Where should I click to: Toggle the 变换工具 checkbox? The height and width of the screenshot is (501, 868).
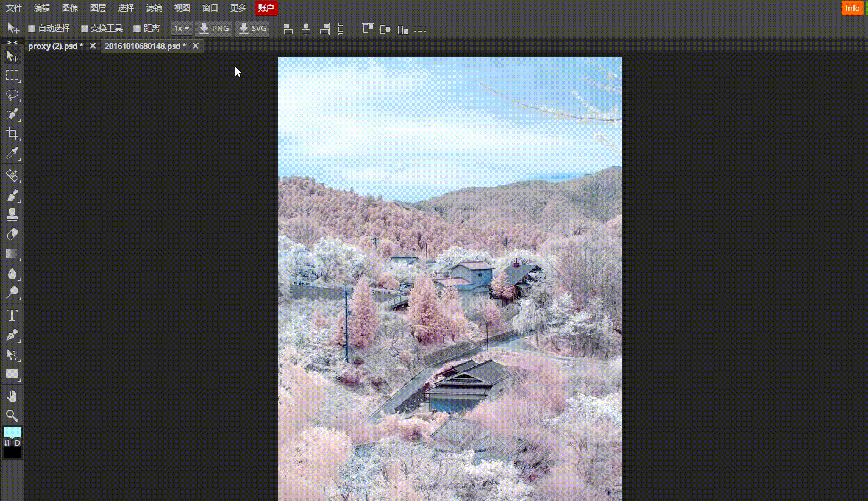point(85,29)
